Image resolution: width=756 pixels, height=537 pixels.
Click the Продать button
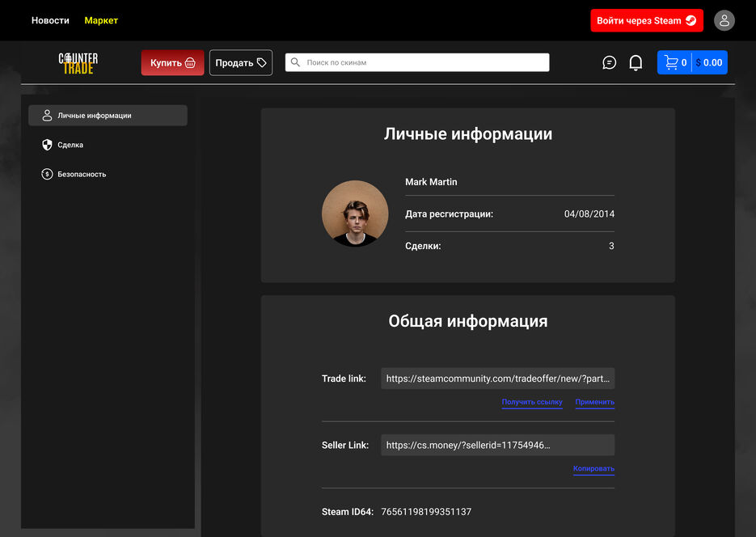coord(241,62)
